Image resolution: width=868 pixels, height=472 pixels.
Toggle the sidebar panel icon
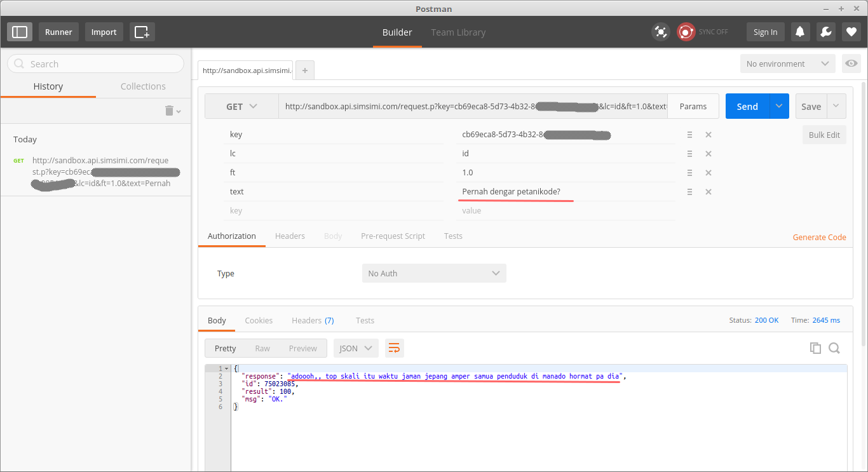coord(20,32)
